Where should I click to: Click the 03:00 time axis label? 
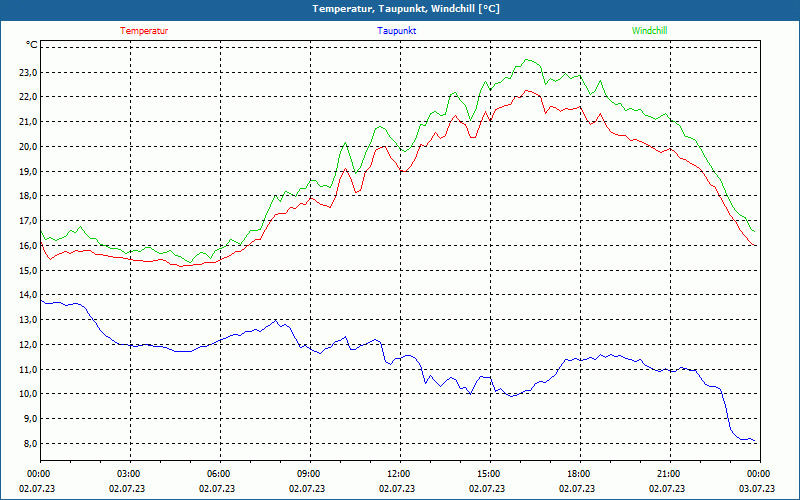click(130, 474)
